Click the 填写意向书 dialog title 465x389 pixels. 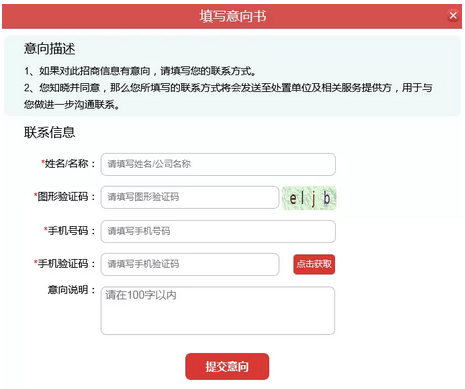pyautogui.click(x=233, y=16)
